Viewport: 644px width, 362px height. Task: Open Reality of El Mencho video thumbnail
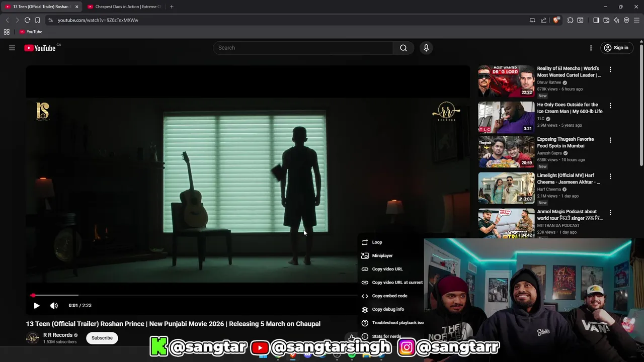click(506, 81)
